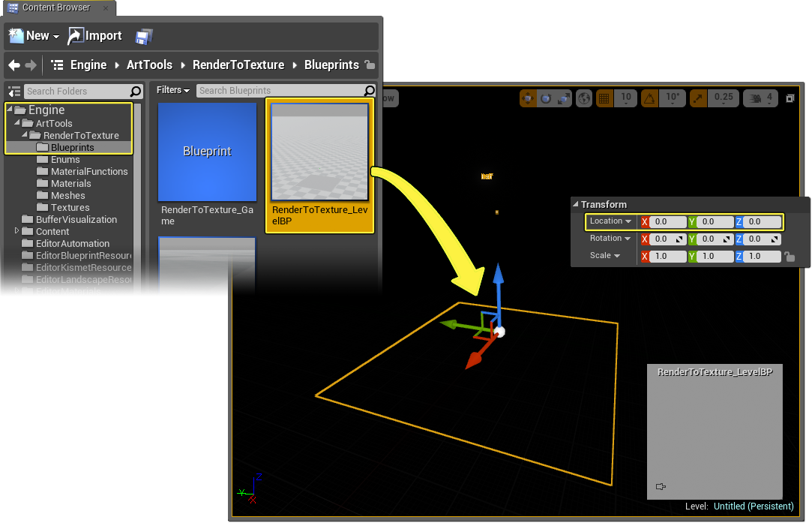Viewport: 812px width, 529px height.
Task: Collapse the ArtTools folder in the tree
Action: [17, 123]
